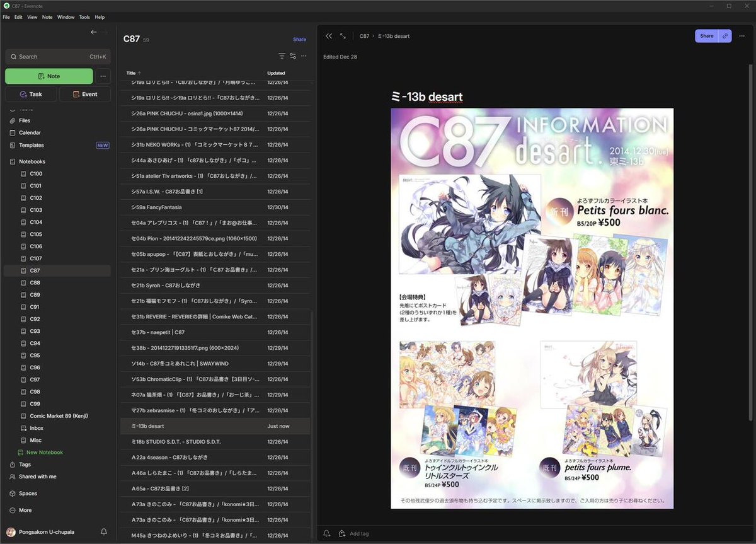756x544 pixels.
Task: Click the purple Share button
Action: (x=707, y=36)
